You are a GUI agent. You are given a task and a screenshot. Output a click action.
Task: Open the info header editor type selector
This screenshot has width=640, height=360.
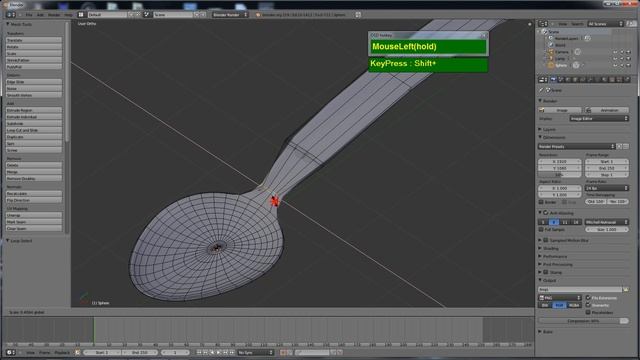point(11,15)
